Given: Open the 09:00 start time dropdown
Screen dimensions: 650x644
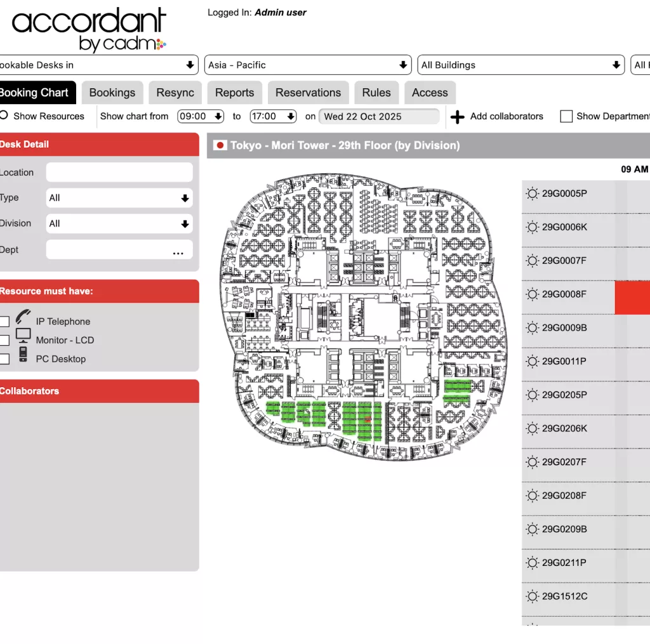Looking at the screenshot, I should click(201, 116).
